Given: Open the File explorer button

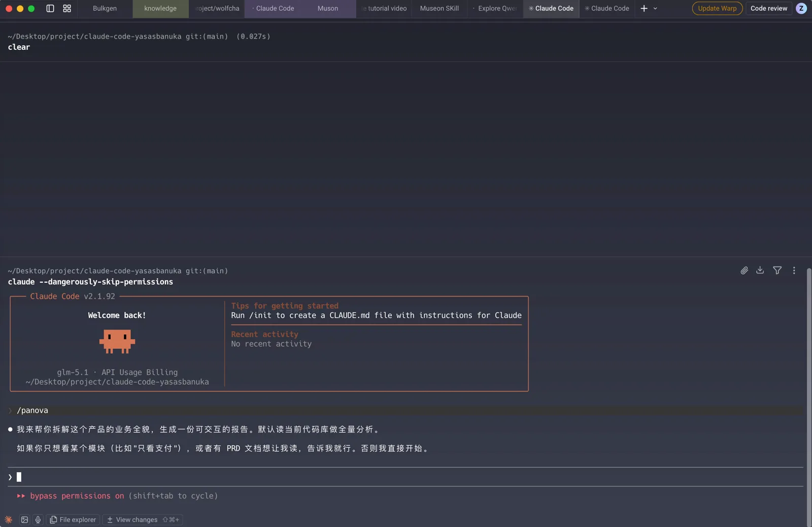Looking at the screenshot, I should 73,519.
